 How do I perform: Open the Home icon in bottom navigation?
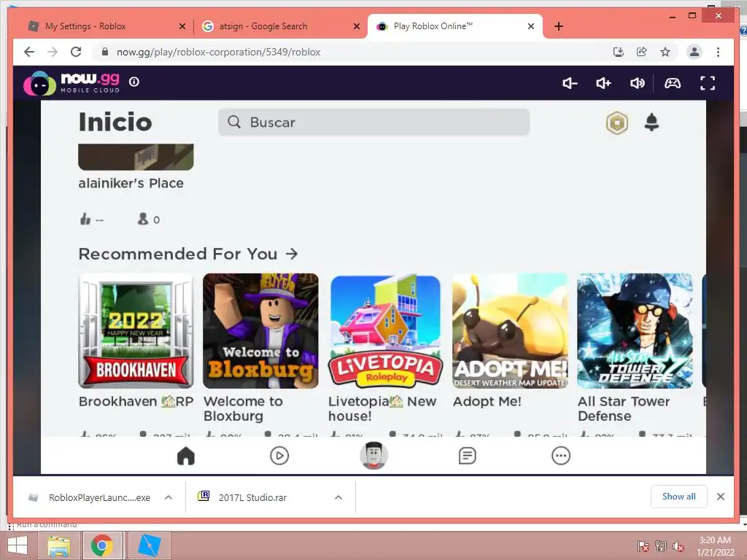(x=186, y=456)
